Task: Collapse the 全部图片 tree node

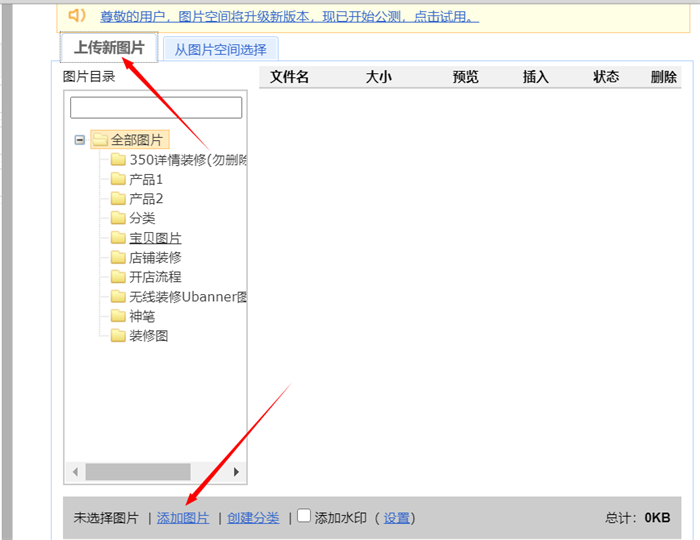Action: click(x=79, y=140)
